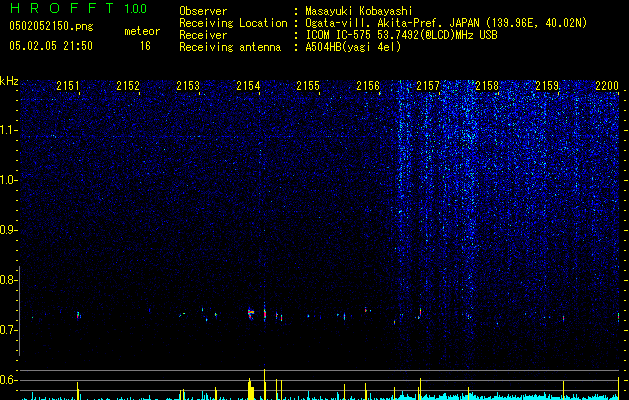The height and width of the screenshot is (400, 629).
Task: Click the Receiving antenna label
Action: pyautogui.click(x=230, y=47)
